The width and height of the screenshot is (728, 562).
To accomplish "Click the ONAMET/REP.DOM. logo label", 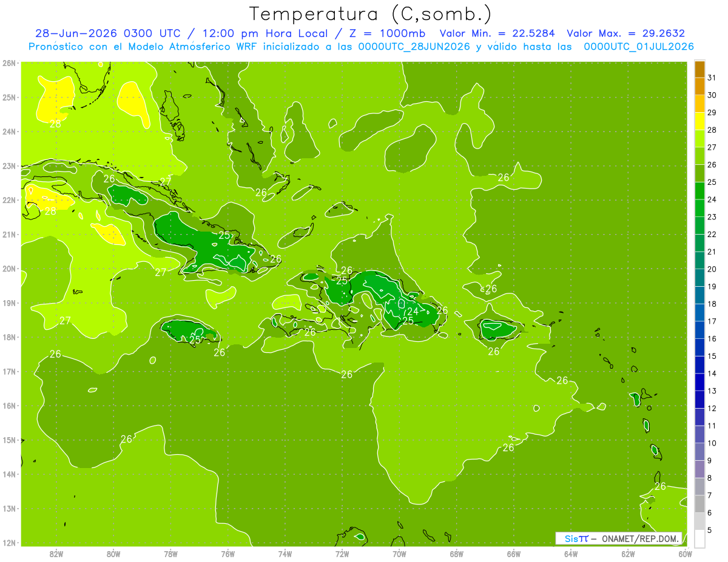I will click(639, 538).
